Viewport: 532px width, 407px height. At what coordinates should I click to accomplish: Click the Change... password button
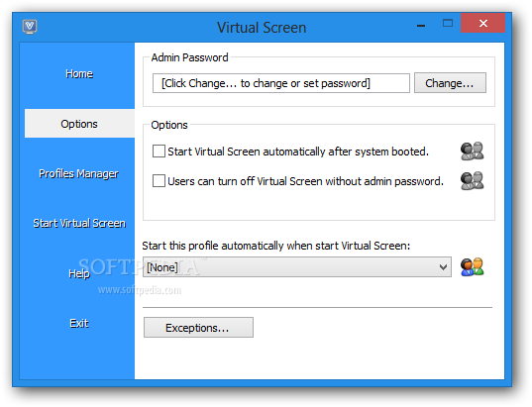pyautogui.click(x=450, y=83)
